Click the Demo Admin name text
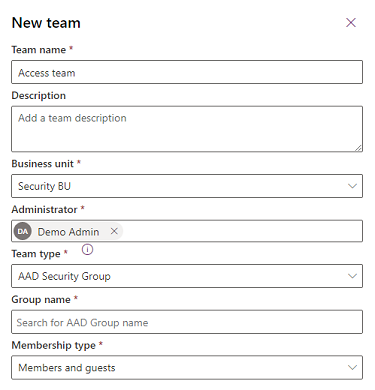Viewport: 375px width, 390px height. 68,232
